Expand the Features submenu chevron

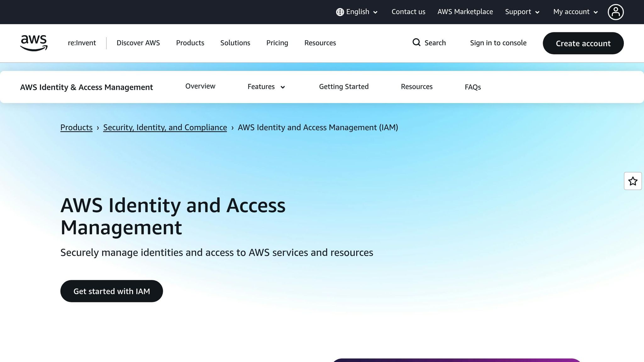click(282, 87)
